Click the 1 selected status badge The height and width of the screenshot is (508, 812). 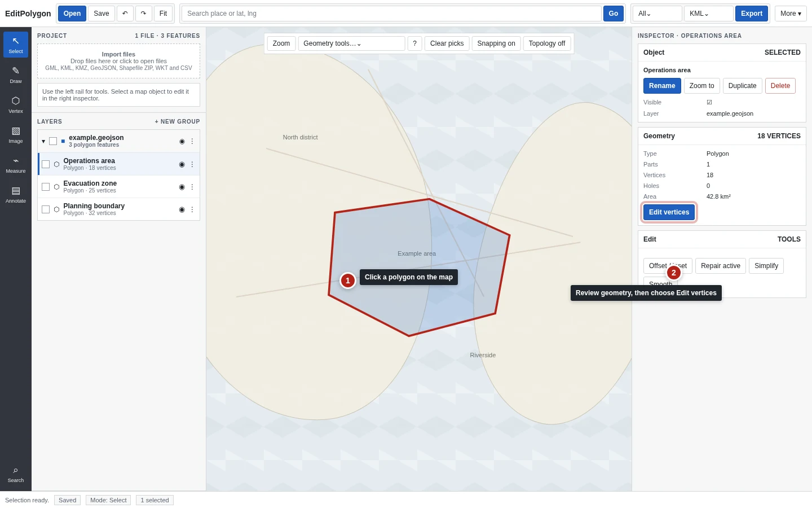coord(155,500)
